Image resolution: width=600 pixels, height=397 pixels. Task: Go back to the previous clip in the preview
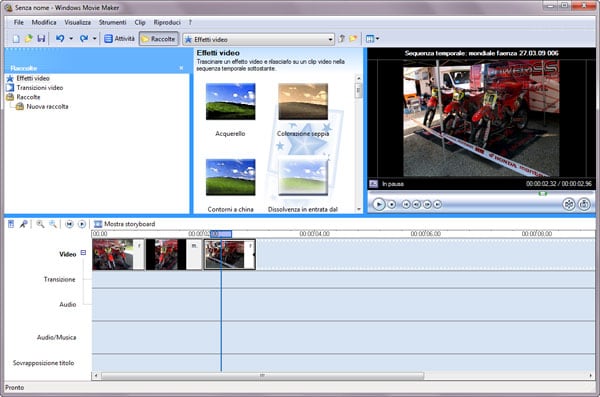(x=406, y=204)
